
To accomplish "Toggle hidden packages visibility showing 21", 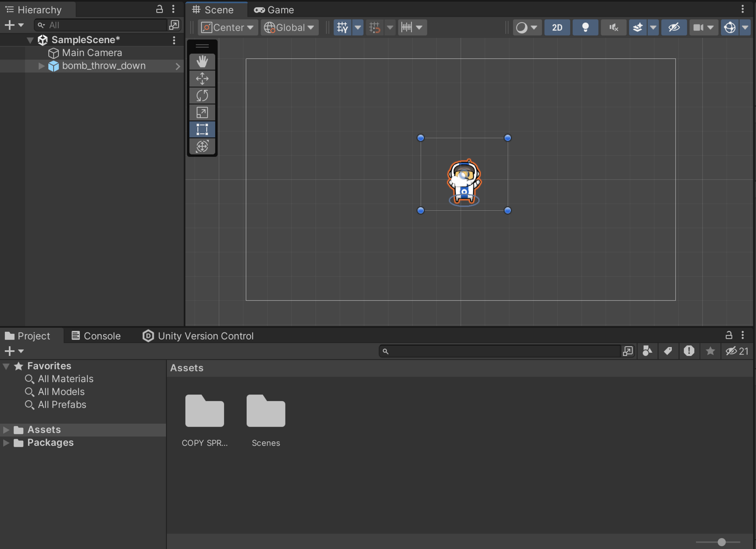I will coord(737,351).
